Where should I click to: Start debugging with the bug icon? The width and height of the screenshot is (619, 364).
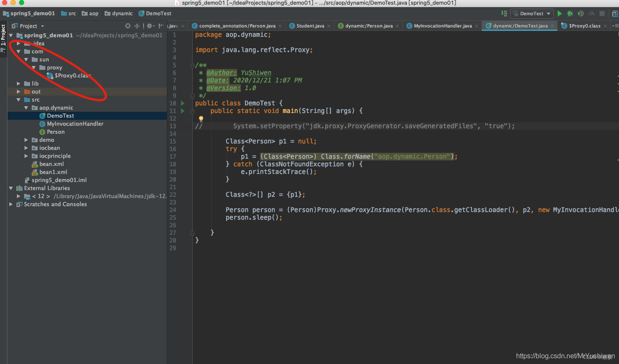[x=570, y=14]
